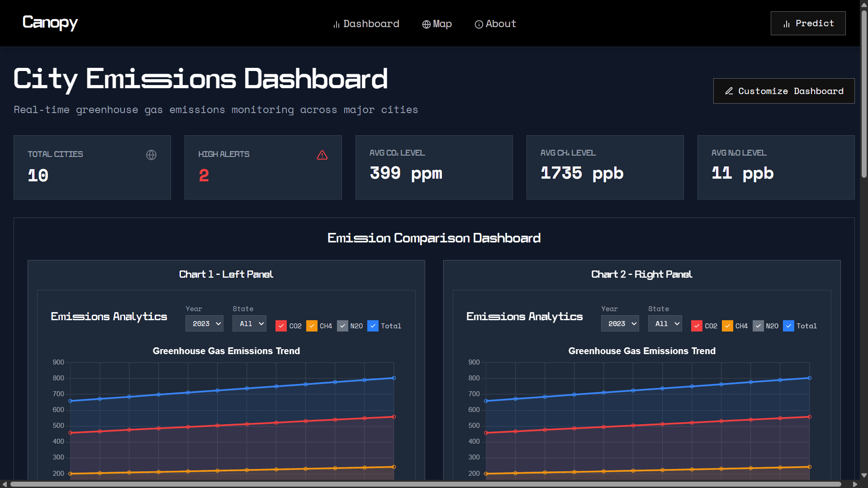Screen dimensions: 868x488
Task: Click the 399 ppm CO2 value
Action: (406, 173)
